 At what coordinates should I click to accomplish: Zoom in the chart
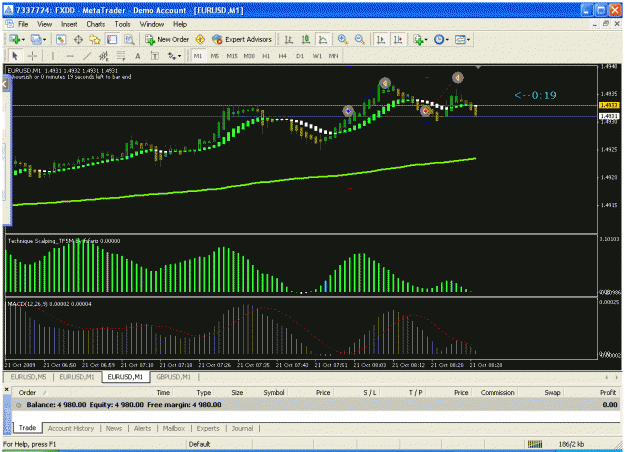pos(342,39)
